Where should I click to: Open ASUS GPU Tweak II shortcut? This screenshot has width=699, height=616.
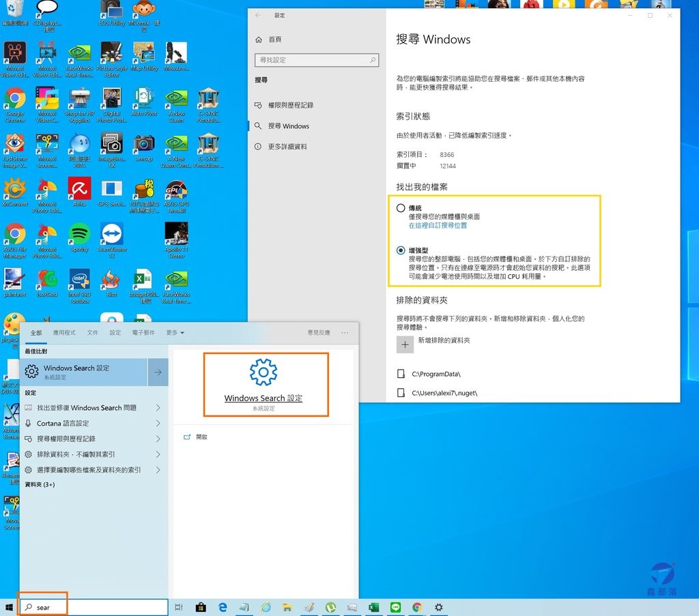coord(176,195)
